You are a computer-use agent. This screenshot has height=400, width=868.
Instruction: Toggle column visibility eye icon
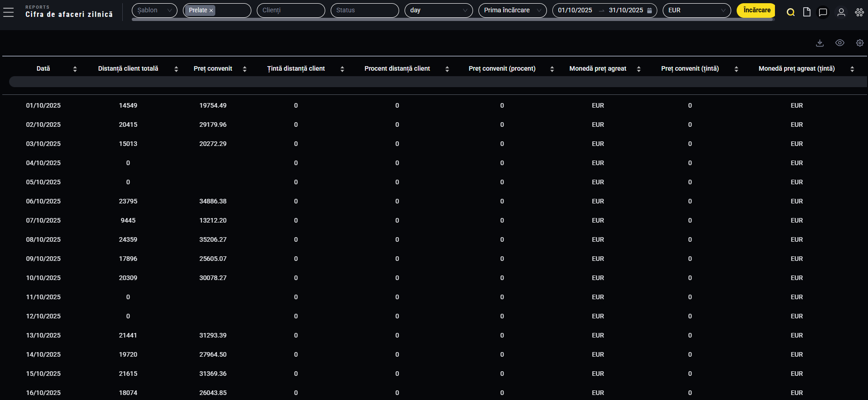click(840, 43)
